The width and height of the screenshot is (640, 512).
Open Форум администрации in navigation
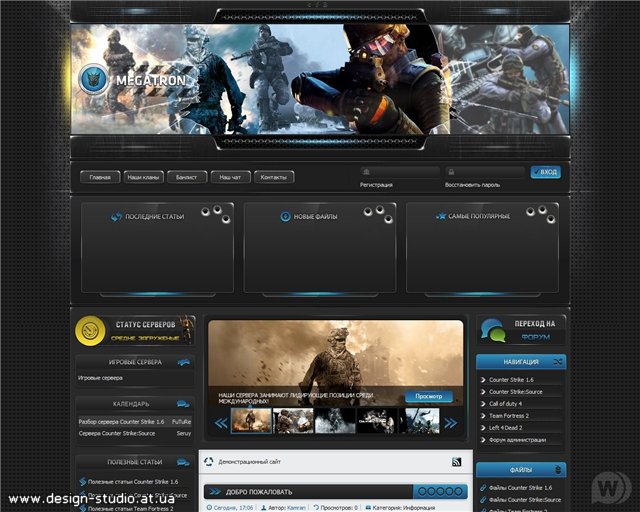(x=517, y=440)
